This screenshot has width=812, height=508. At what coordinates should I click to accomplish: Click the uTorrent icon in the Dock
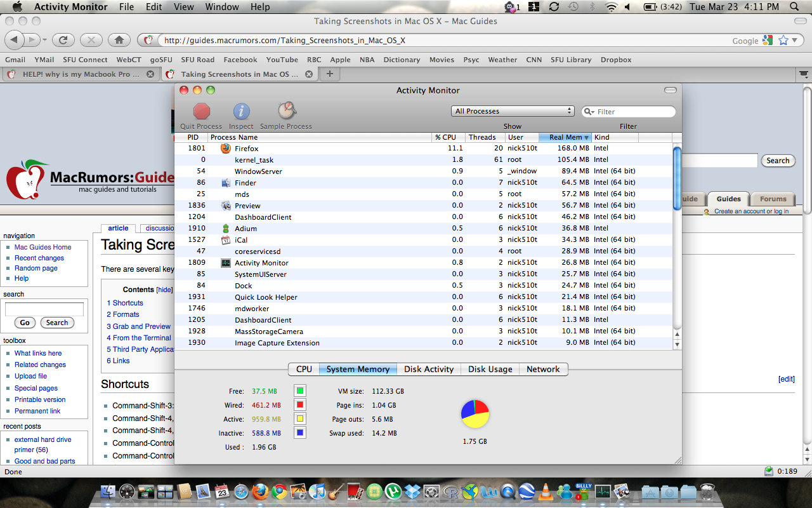pos(394,491)
